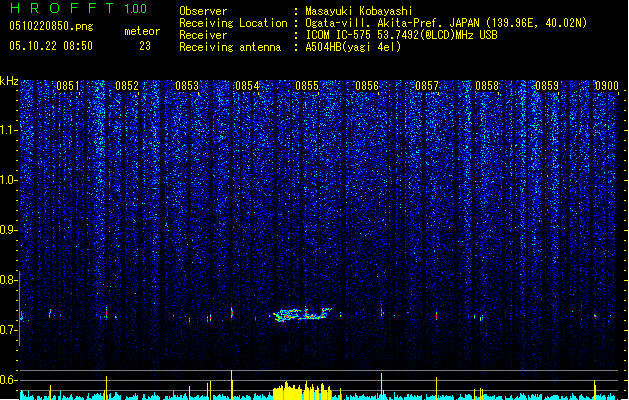Click the meteor label
The image size is (629, 400).
point(142,31)
